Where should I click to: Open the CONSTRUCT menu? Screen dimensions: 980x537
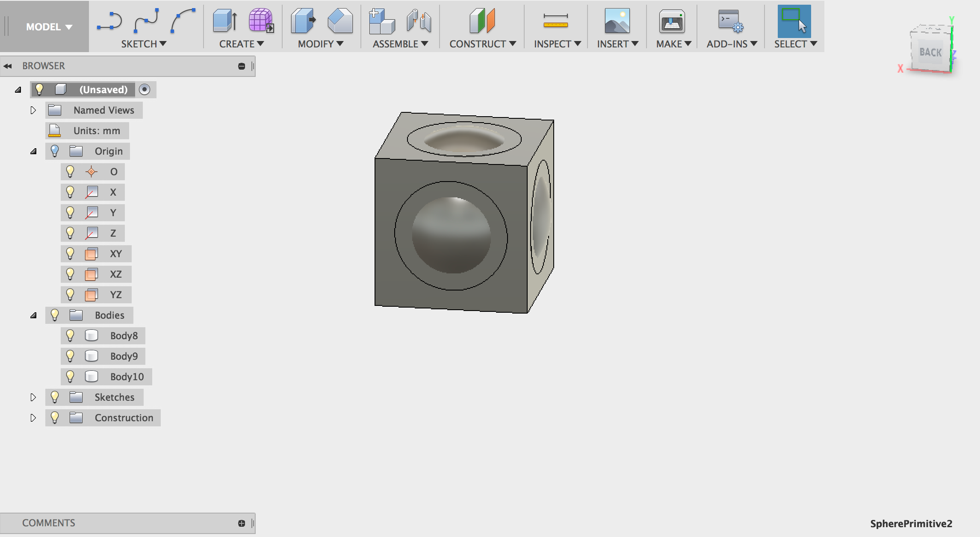483,44
